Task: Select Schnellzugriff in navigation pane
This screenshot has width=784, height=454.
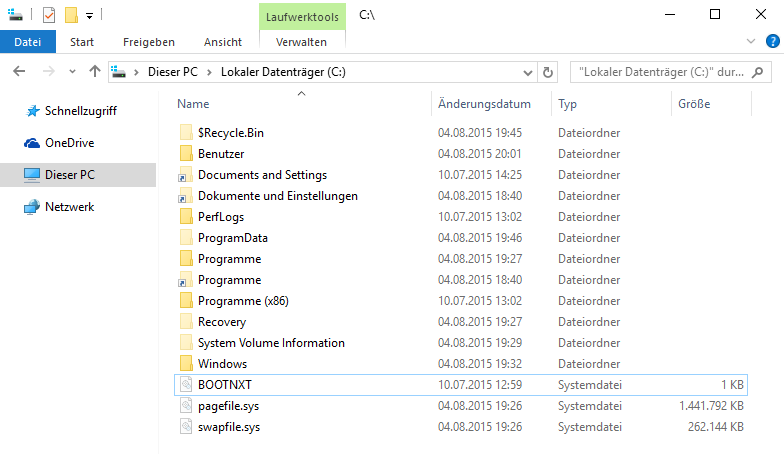Action: (x=80, y=111)
